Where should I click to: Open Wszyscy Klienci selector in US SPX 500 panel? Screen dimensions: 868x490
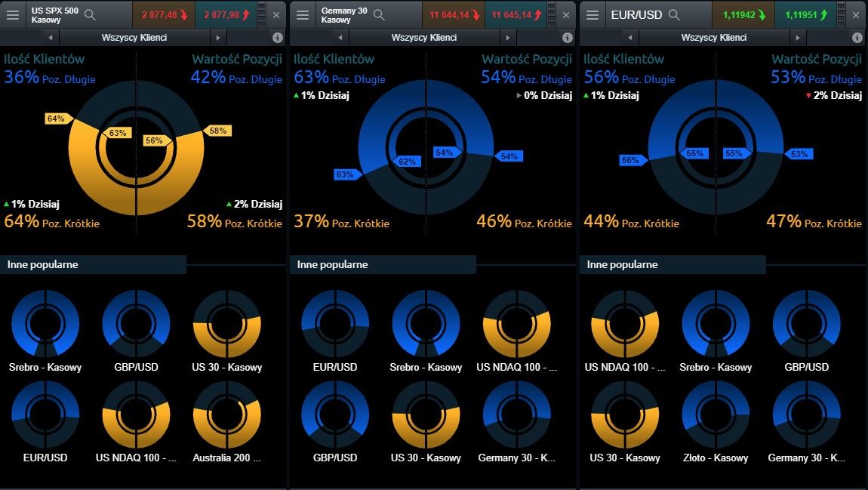click(x=134, y=38)
